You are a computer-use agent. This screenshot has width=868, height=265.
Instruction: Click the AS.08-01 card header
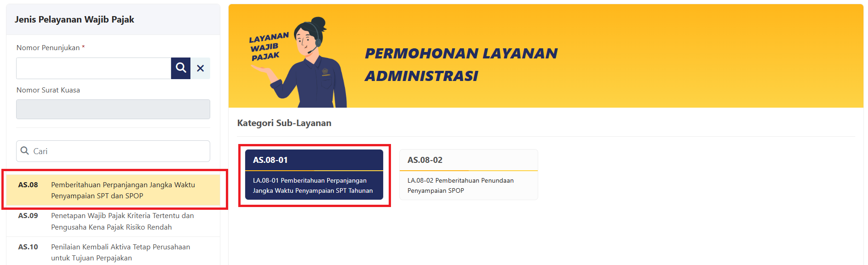coord(314,160)
